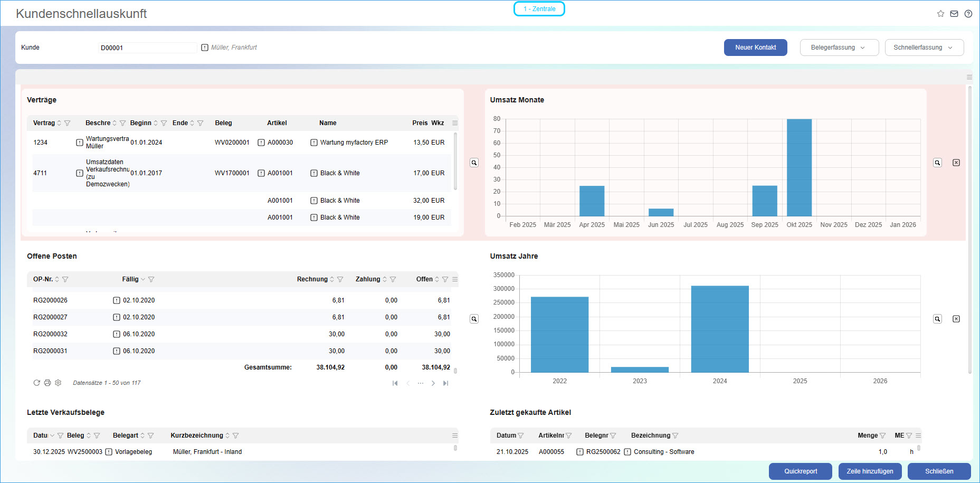Toggle sorting on Rechnung column
This screenshot has width=980, height=483.
click(x=332, y=279)
